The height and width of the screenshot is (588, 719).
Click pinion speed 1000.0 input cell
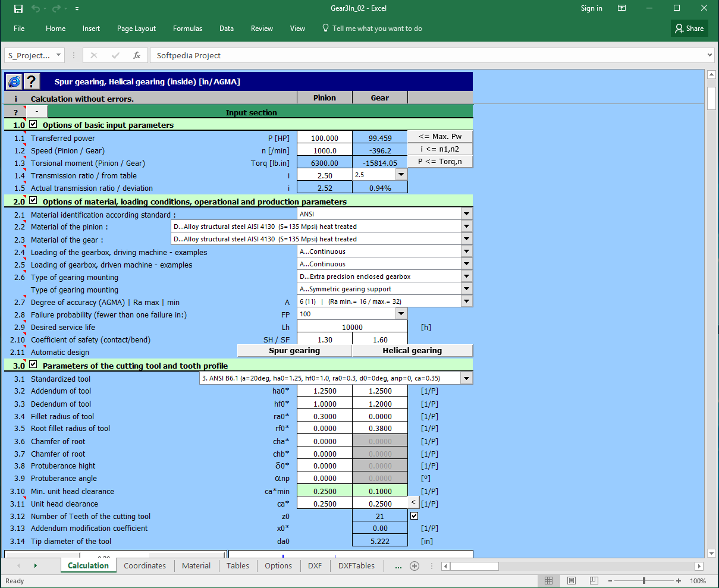325,150
